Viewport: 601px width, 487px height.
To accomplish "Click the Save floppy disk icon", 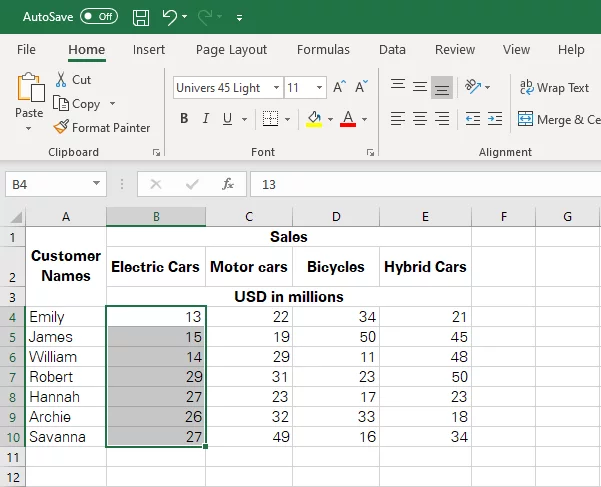I will pos(141,17).
